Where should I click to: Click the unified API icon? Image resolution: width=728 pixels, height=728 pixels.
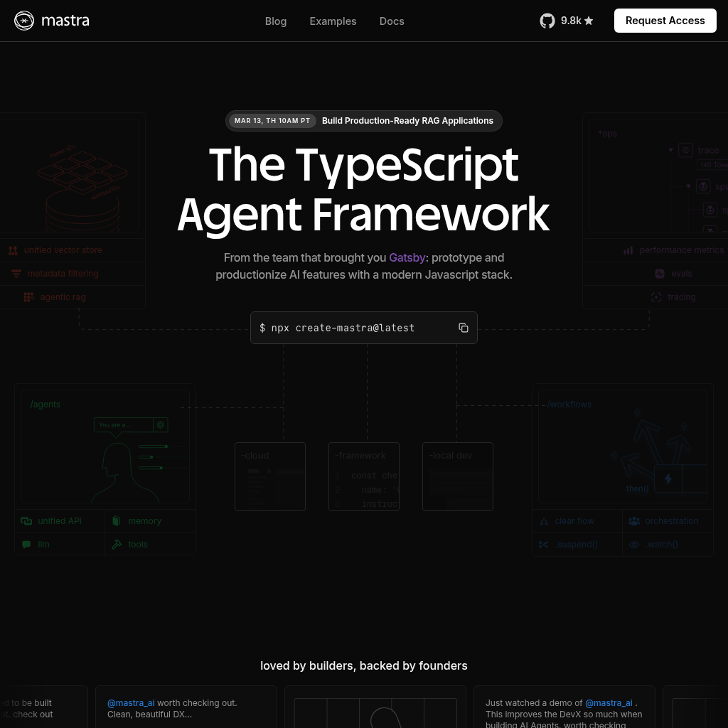click(x=26, y=521)
